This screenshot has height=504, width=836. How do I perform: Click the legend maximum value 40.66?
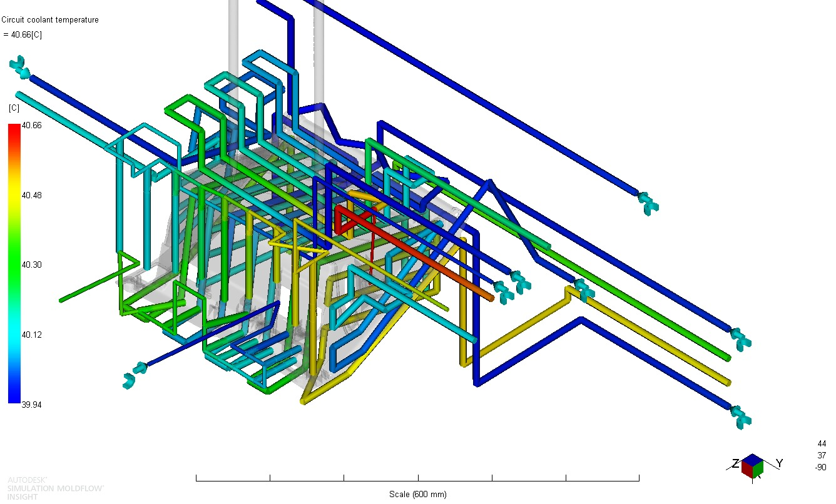(31, 125)
